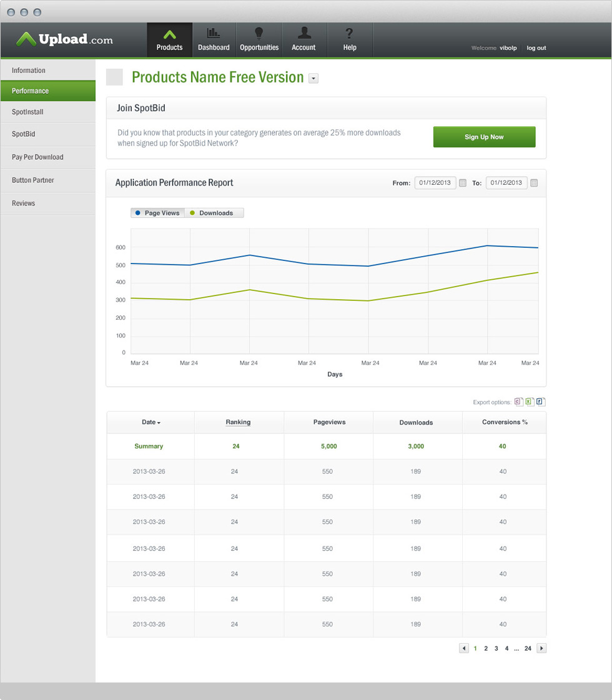The image size is (612, 700).
Task: Expand the product name dropdown arrow
Action: [313, 79]
